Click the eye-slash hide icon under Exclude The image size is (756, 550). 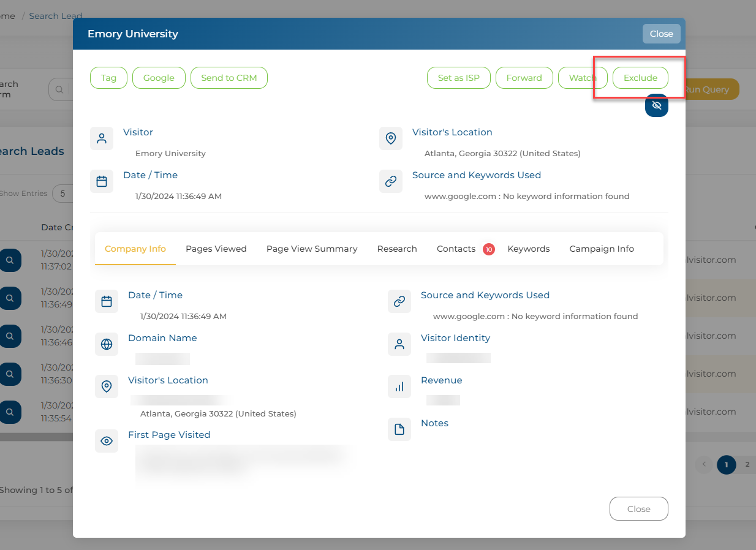point(657,105)
